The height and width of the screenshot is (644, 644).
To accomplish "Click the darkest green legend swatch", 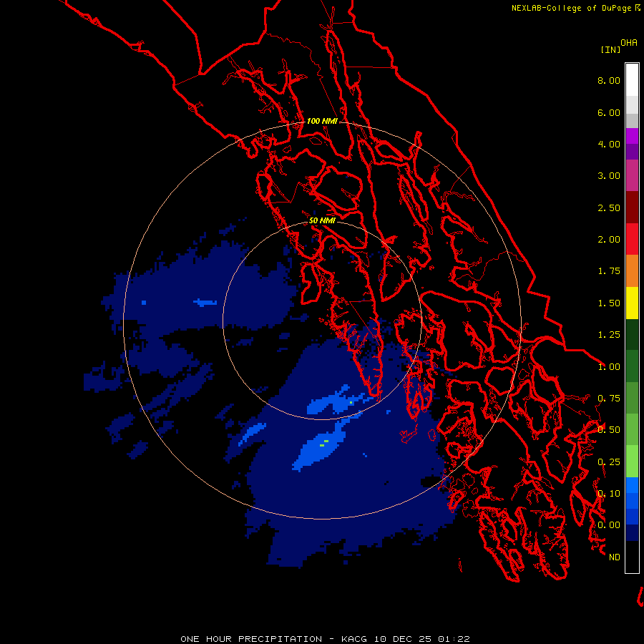I will click(632, 334).
